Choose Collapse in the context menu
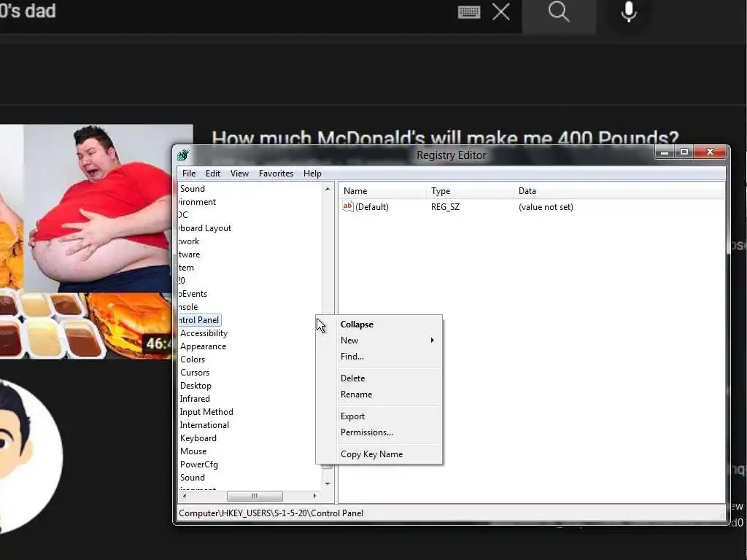 tap(379, 324)
